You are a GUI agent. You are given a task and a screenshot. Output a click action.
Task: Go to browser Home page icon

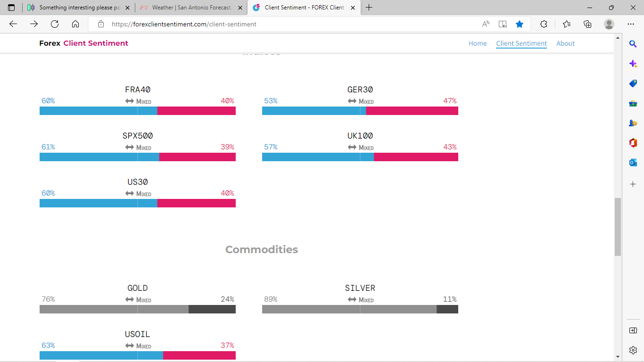tap(75, 24)
